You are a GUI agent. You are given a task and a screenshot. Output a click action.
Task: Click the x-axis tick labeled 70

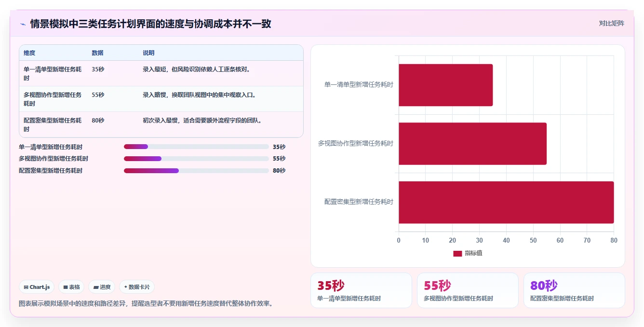(x=587, y=240)
